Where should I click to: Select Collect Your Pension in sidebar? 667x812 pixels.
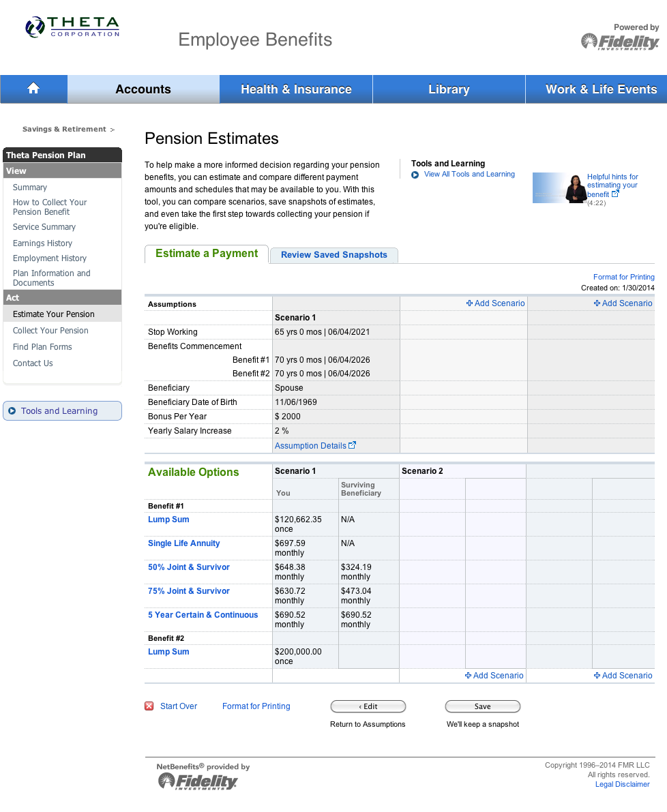50,331
